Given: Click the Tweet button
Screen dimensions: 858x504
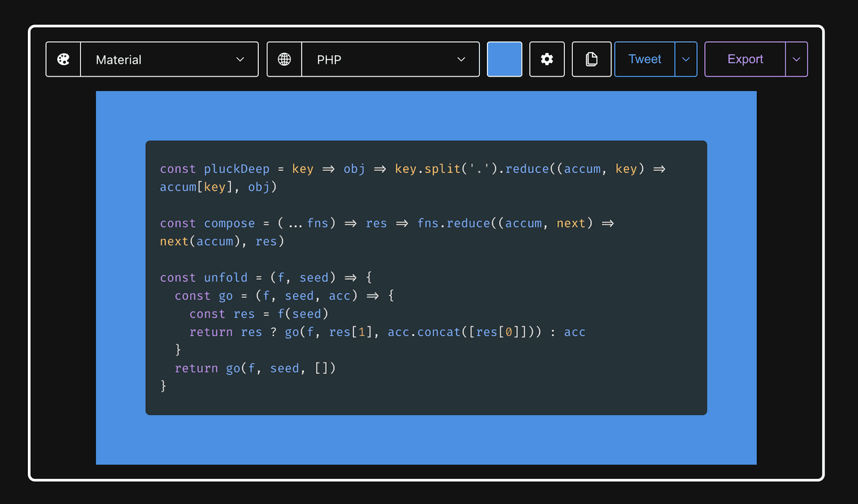Looking at the screenshot, I should click(x=645, y=59).
